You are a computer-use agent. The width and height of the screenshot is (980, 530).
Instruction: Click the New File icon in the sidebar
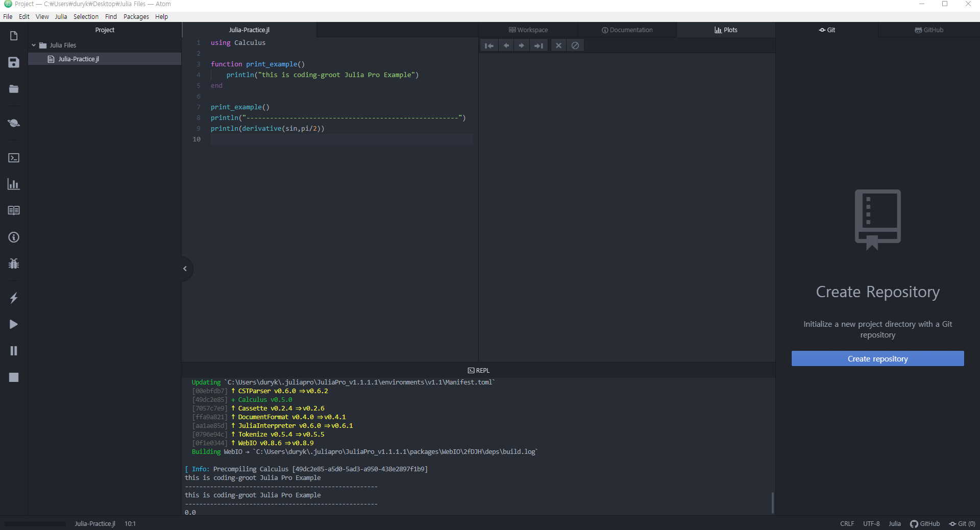pyautogui.click(x=14, y=36)
